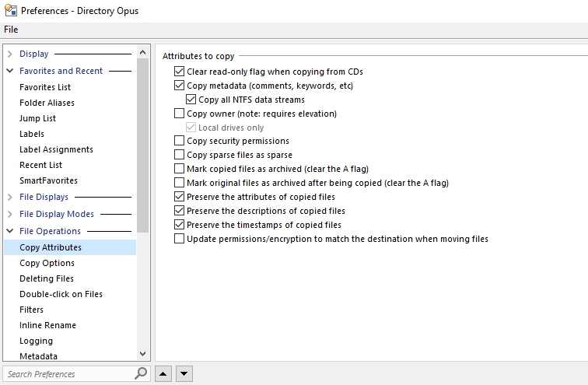Uncheck Preserve the timestamps of copied files
Screen dimensions: 588x385
tap(179, 225)
